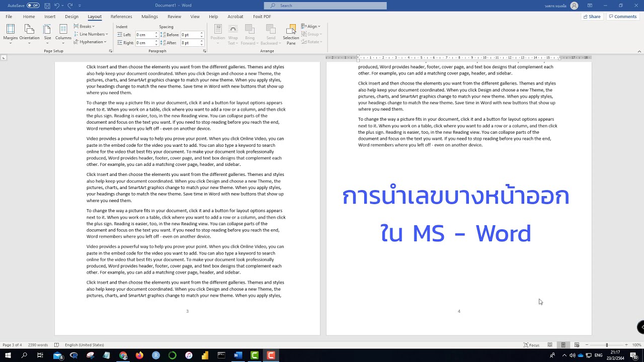644x362 pixels.
Task: Open the Paragraph dialog launcher
Action: coord(205,51)
